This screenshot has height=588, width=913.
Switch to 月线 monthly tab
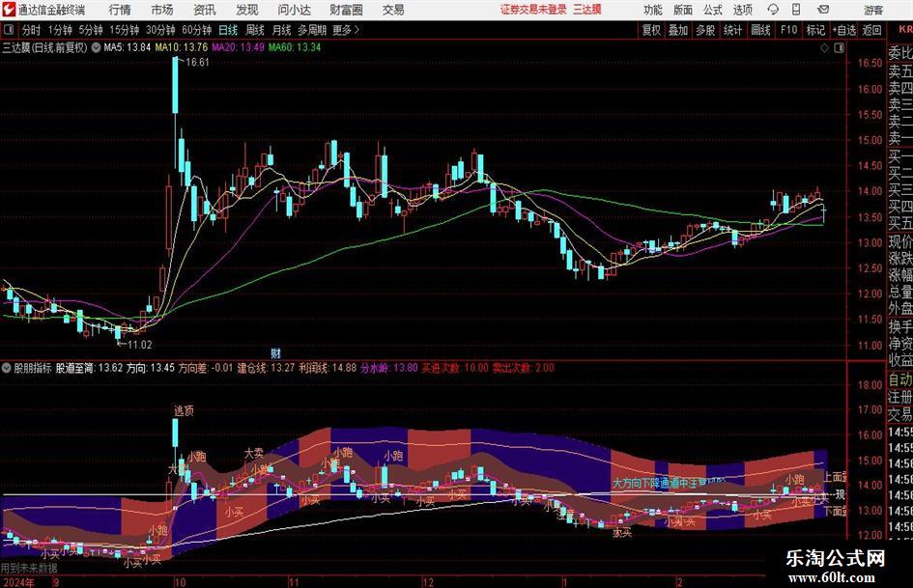(281, 30)
